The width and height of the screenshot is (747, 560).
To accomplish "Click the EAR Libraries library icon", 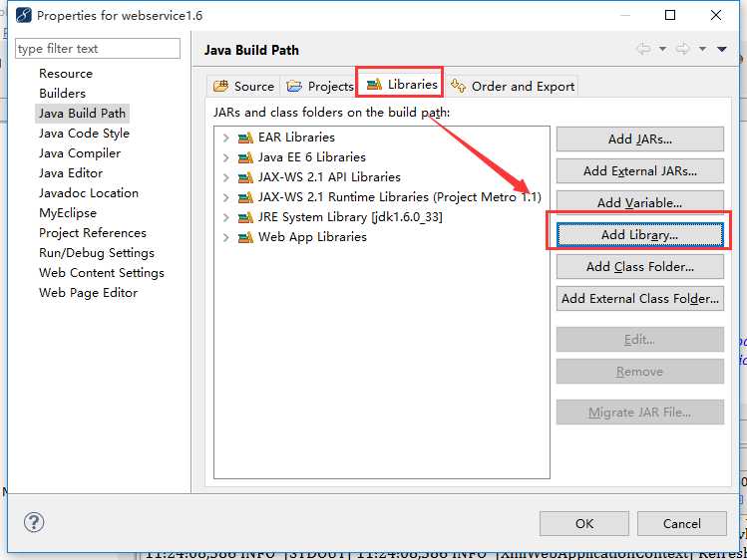I will [245, 138].
